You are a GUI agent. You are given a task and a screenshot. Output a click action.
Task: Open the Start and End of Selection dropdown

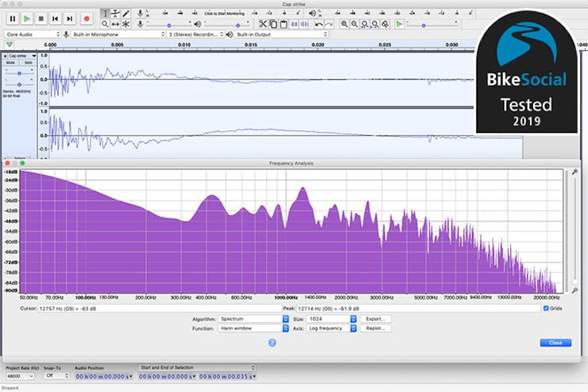click(197, 368)
